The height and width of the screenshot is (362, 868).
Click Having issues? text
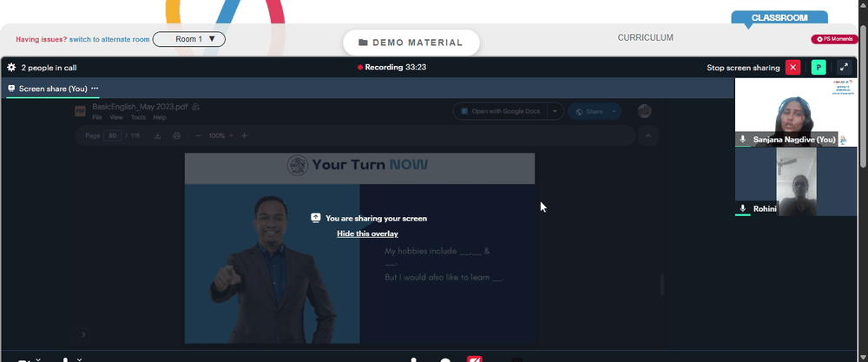(x=42, y=39)
